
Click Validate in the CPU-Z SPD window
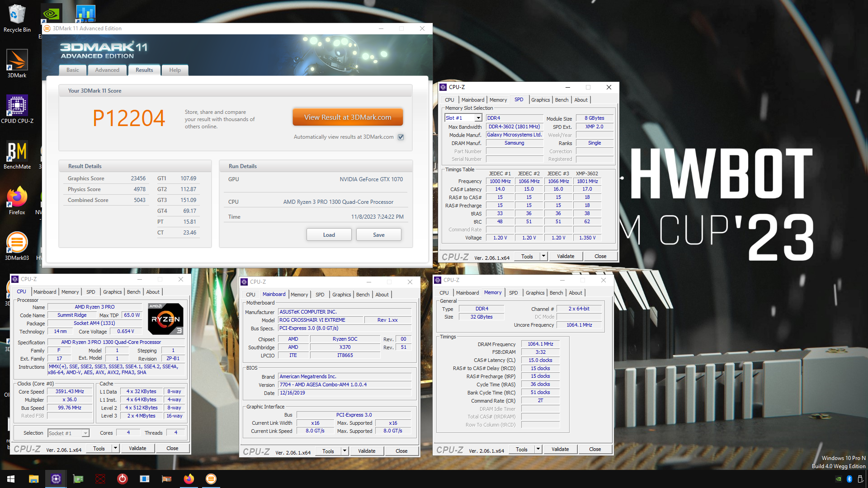[x=566, y=256]
